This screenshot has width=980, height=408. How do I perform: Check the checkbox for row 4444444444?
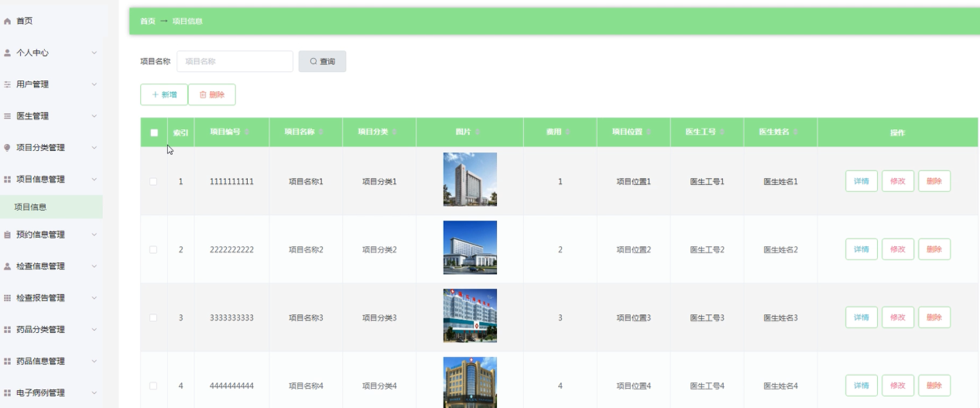coord(153,386)
